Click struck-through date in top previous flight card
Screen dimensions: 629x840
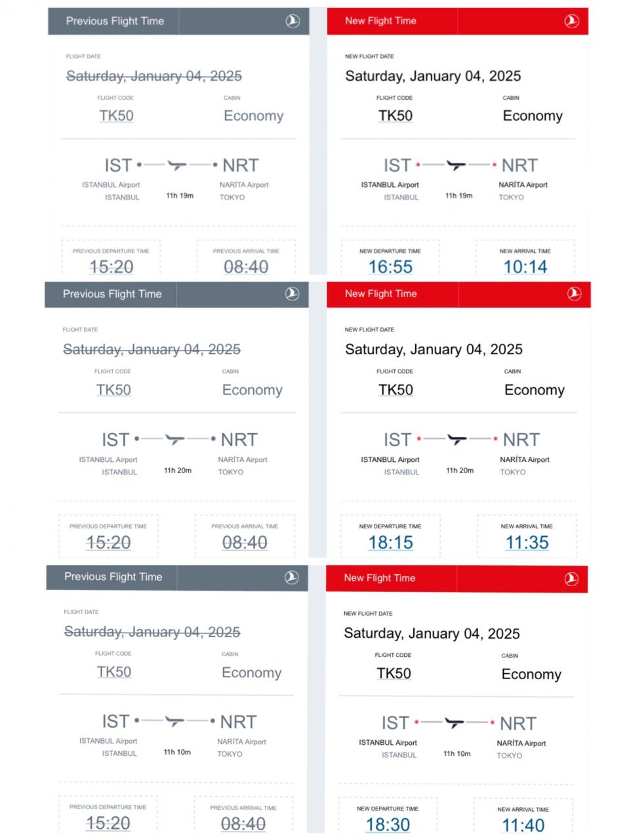pos(154,76)
